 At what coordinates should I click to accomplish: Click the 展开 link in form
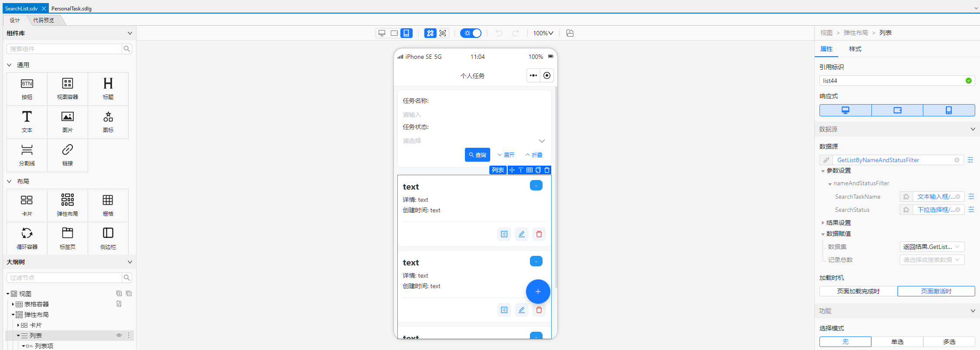coord(506,155)
